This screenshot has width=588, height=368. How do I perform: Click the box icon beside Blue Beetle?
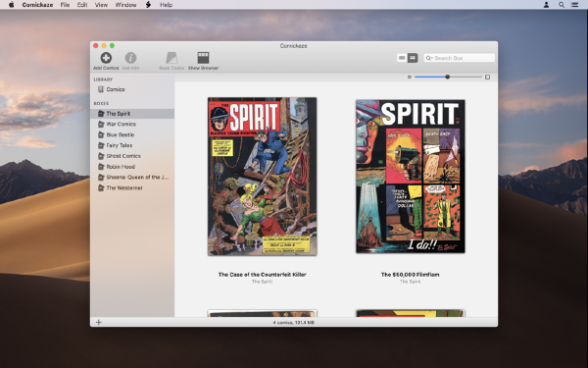(101, 134)
